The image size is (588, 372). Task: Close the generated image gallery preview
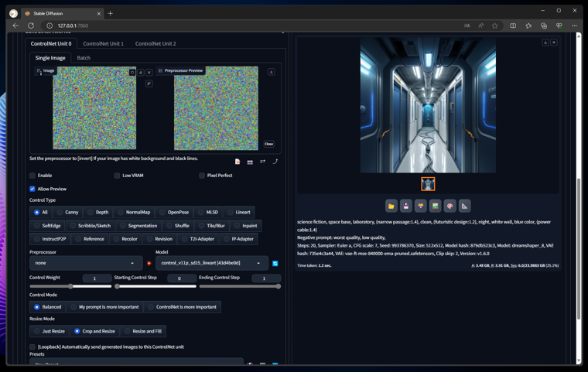(x=554, y=43)
